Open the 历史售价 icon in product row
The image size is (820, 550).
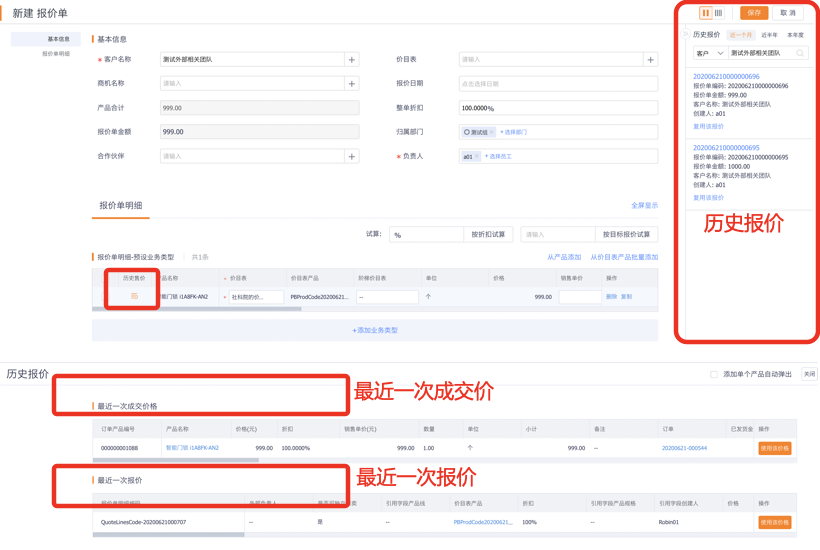point(134,296)
